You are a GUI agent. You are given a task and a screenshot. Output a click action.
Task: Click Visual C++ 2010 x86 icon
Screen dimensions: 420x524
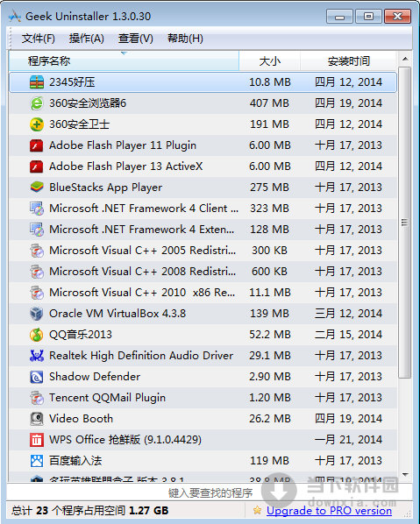tap(37, 293)
